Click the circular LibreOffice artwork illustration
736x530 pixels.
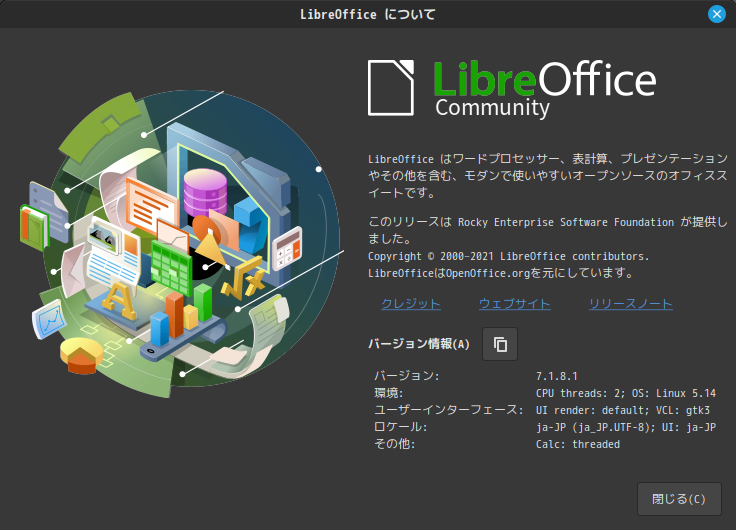pos(183,244)
